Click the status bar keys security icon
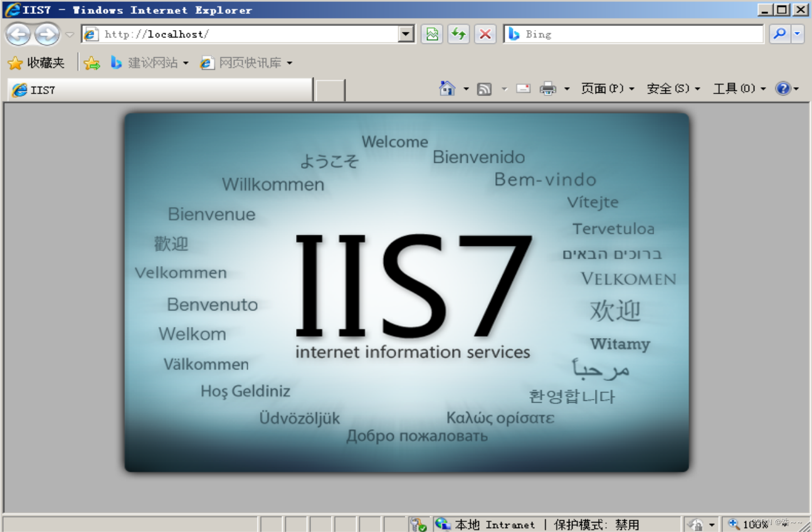Image resolution: width=812 pixels, height=532 pixels. (x=418, y=524)
